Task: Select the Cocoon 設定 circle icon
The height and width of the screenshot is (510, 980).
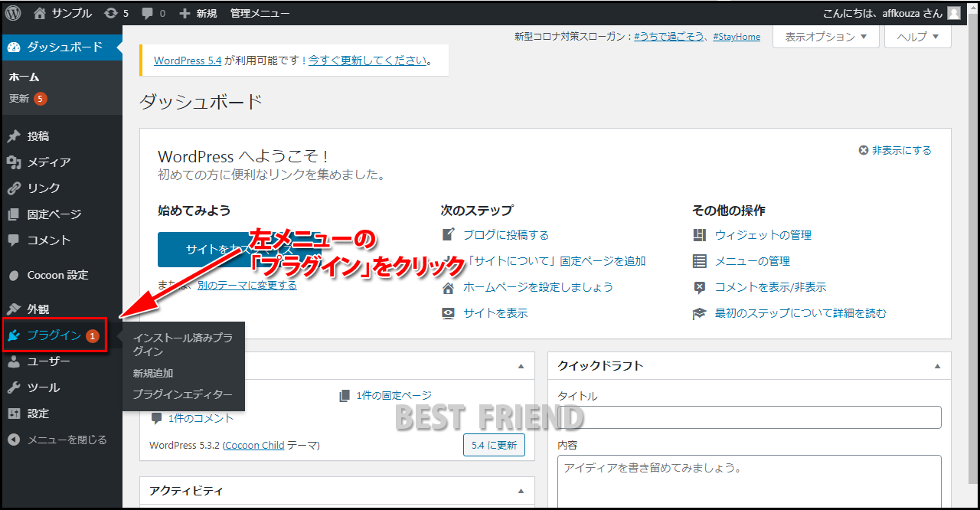Action: [x=14, y=275]
